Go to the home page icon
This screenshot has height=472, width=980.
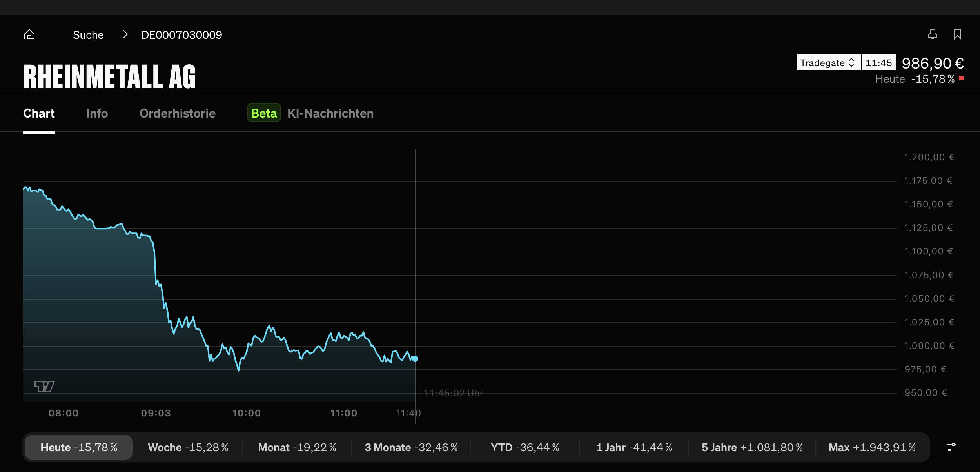tap(29, 34)
